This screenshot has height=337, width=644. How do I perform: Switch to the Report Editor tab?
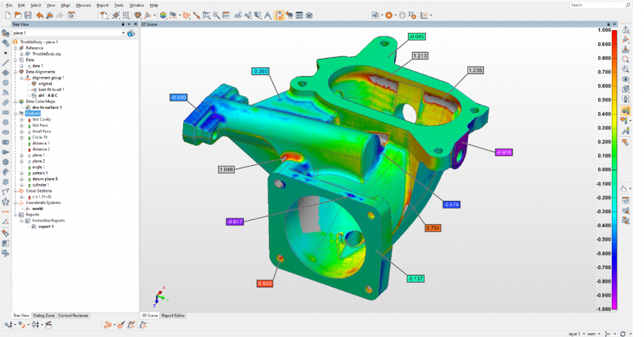[173, 315]
